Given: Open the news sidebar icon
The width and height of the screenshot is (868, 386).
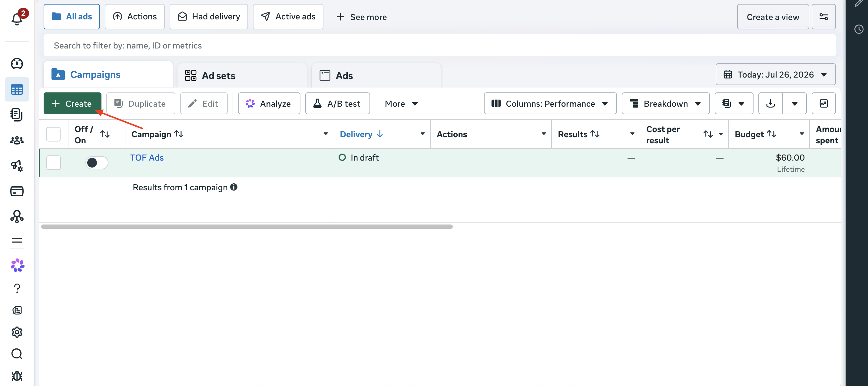Looking at the screenshot, I should [17, 310].
